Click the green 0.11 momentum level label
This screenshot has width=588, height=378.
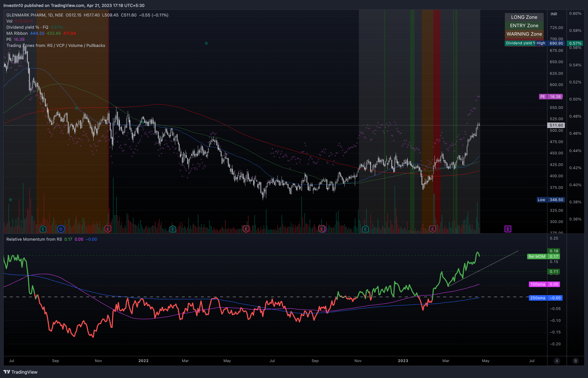point(554,271)
